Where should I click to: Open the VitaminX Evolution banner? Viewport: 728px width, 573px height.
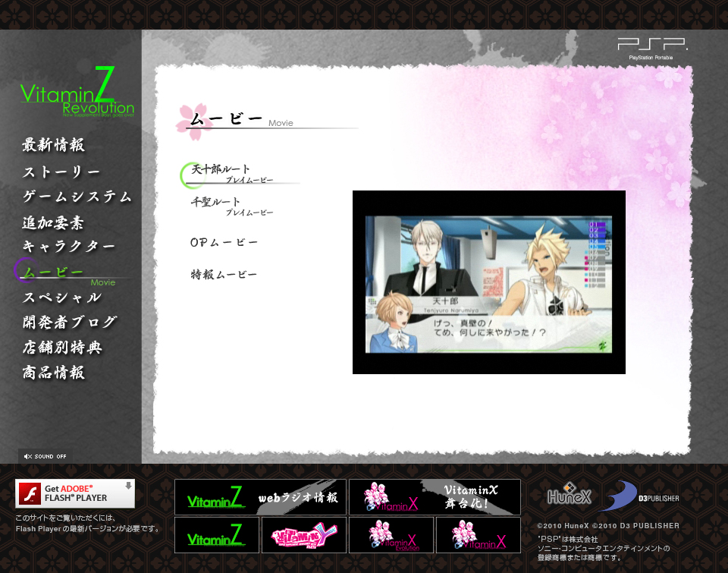tap(391, 535)
